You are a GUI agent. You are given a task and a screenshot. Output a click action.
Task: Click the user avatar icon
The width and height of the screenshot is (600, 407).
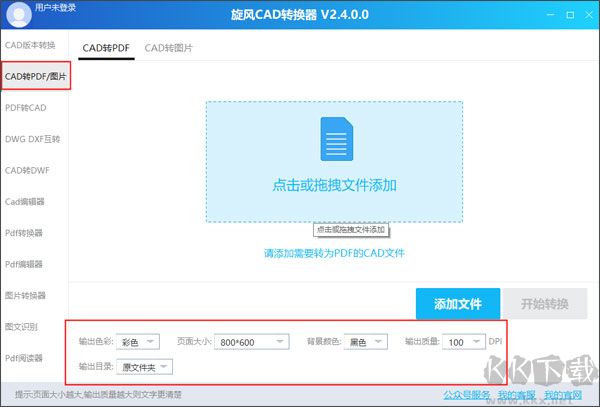pos(19,14)
